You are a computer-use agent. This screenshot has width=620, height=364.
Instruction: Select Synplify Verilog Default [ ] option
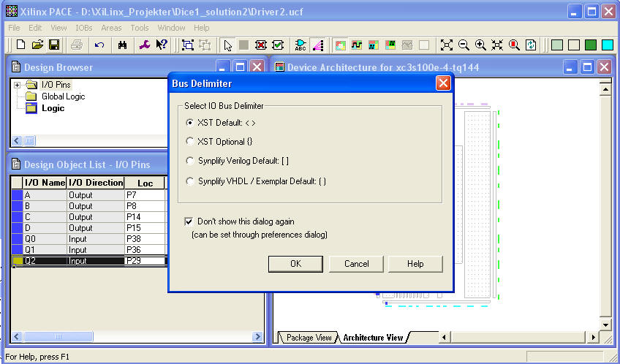(x=190, y=161)
